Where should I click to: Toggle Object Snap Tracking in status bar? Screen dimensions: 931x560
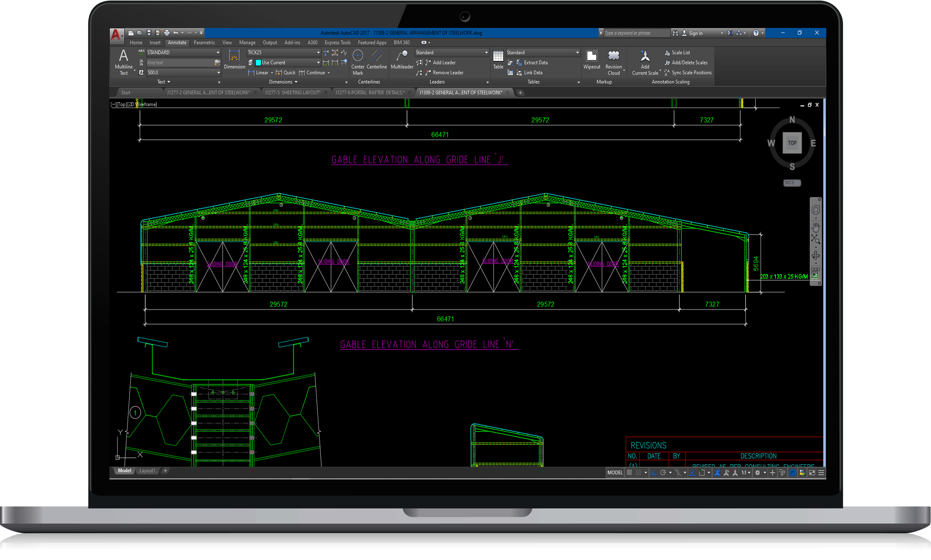(693, 472)
